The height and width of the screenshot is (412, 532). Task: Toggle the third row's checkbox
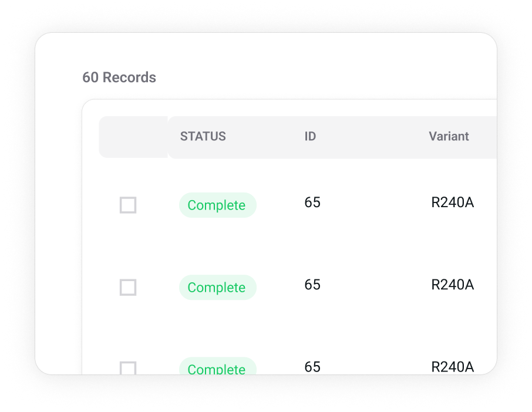point(128,368)
